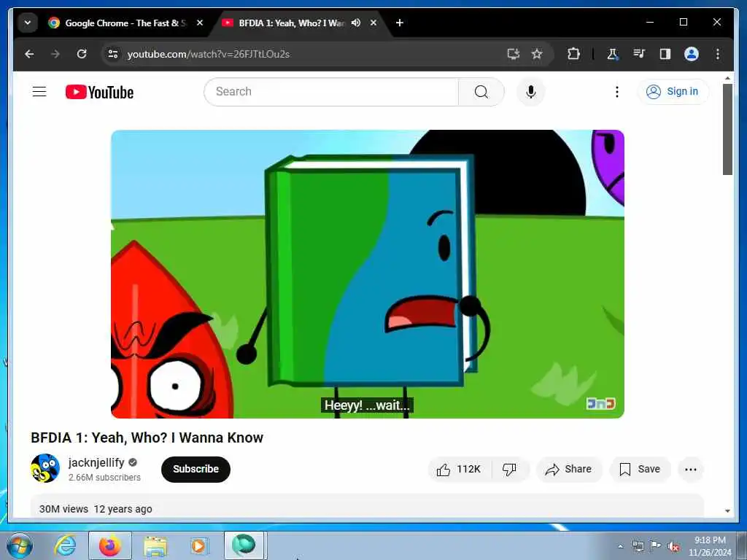The height and width of the screenshot is (560, 747).
Task: Click the muted volume tray icon
Action: coord(673,547)
